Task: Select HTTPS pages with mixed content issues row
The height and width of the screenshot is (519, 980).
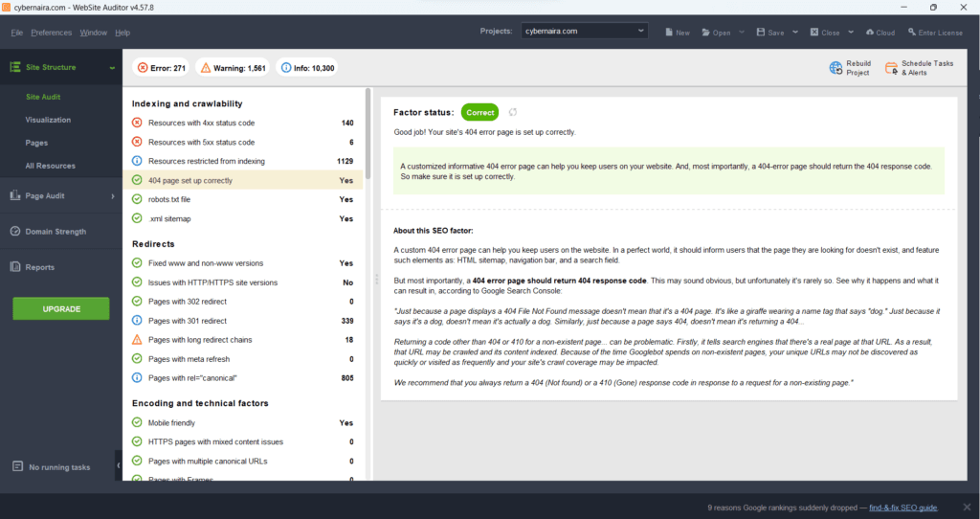Action: coord(243,441)
